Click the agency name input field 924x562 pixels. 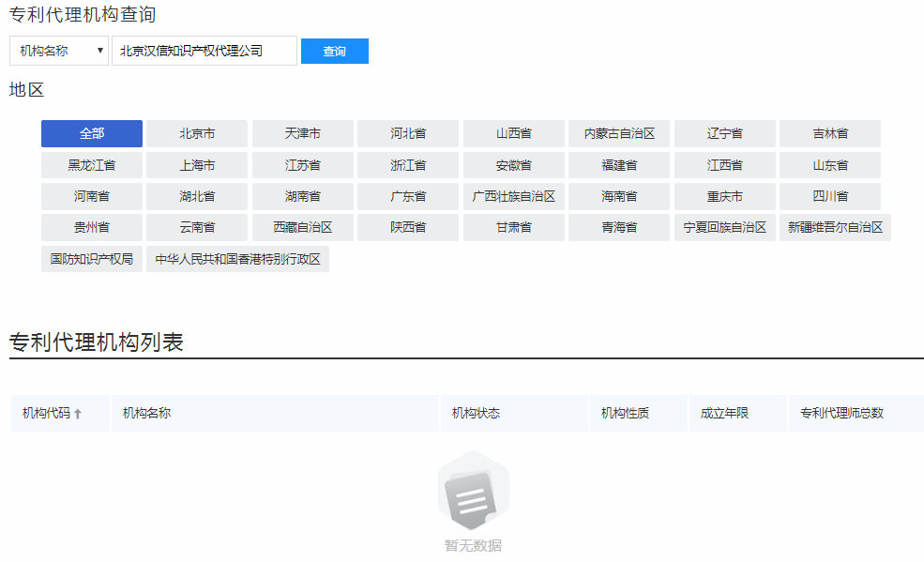[204, 51]
